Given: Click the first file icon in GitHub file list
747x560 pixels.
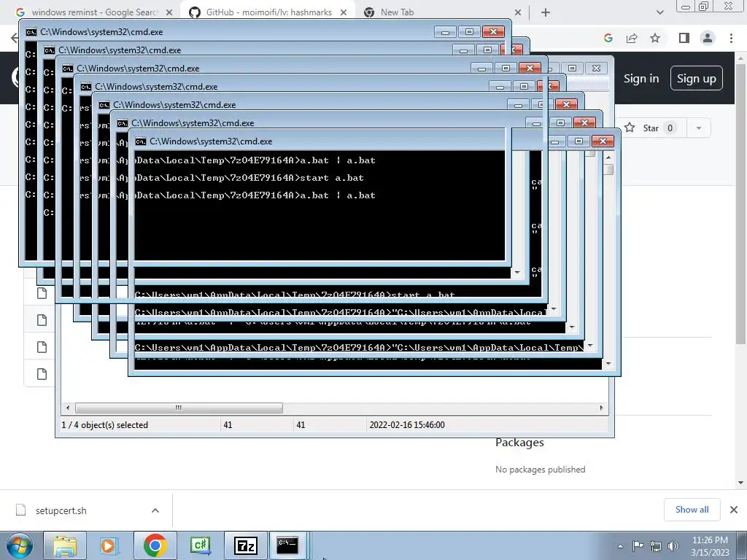Looking at the screenshot, I should [x=42, y=293].
